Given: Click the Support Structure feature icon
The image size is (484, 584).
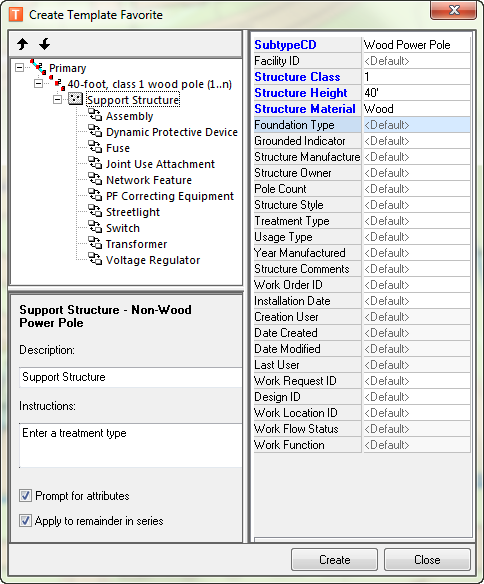Looking at the screenshot, I should (x=76, y=99).
